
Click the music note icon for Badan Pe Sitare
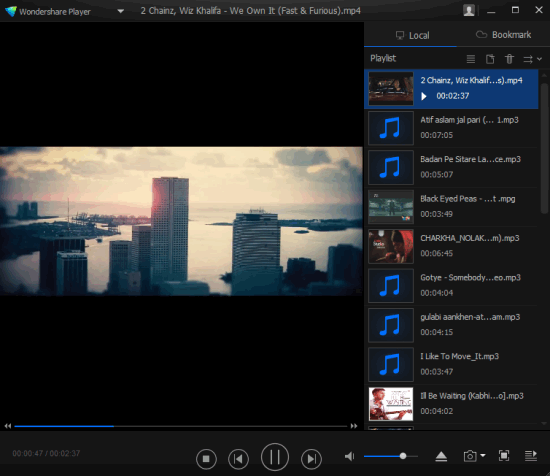(391, 167)
